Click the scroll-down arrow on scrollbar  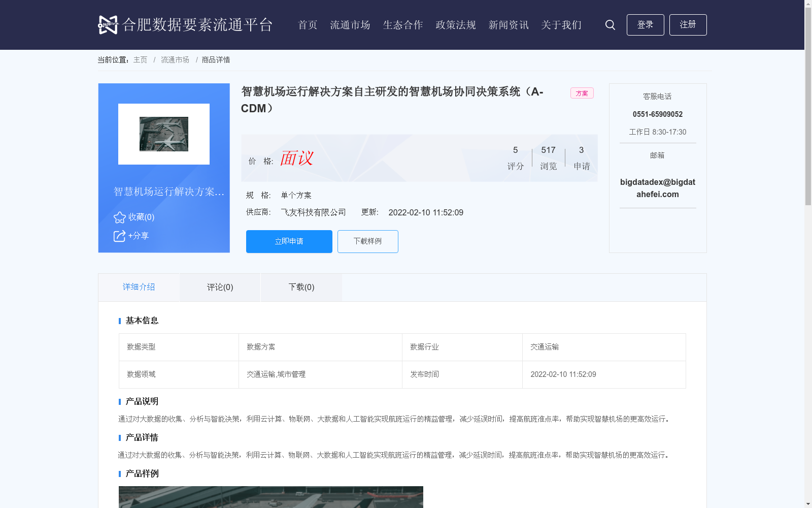pyautogui.click(x=808, y=504)
